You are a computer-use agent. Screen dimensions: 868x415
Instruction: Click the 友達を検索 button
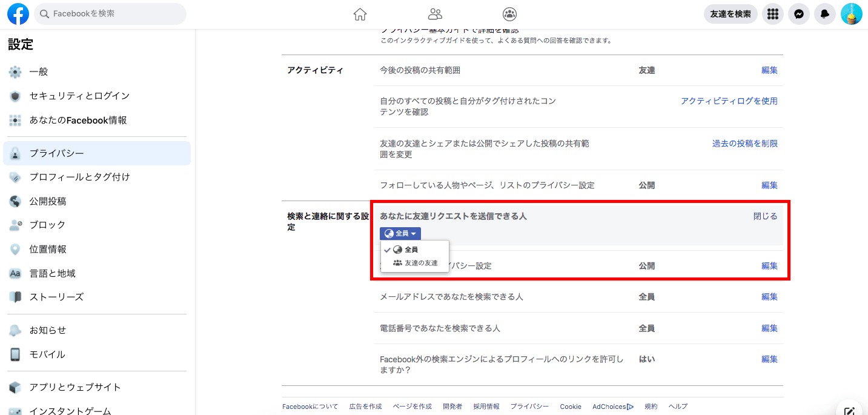click(731, 14)
